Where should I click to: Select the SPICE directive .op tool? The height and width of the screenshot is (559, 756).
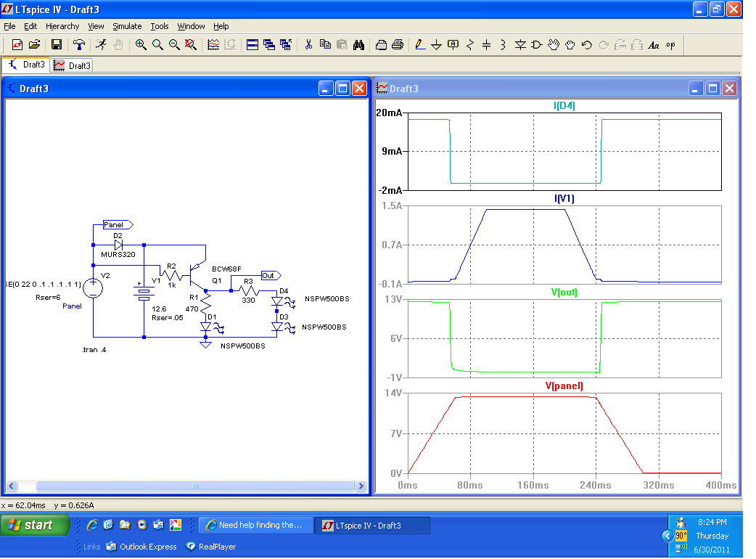[x=670, y=45]
